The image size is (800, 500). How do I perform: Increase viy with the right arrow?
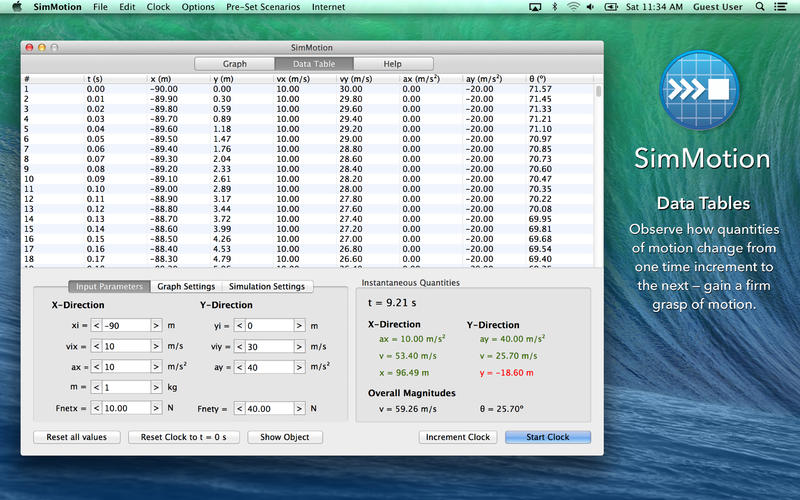coord(299,347)
